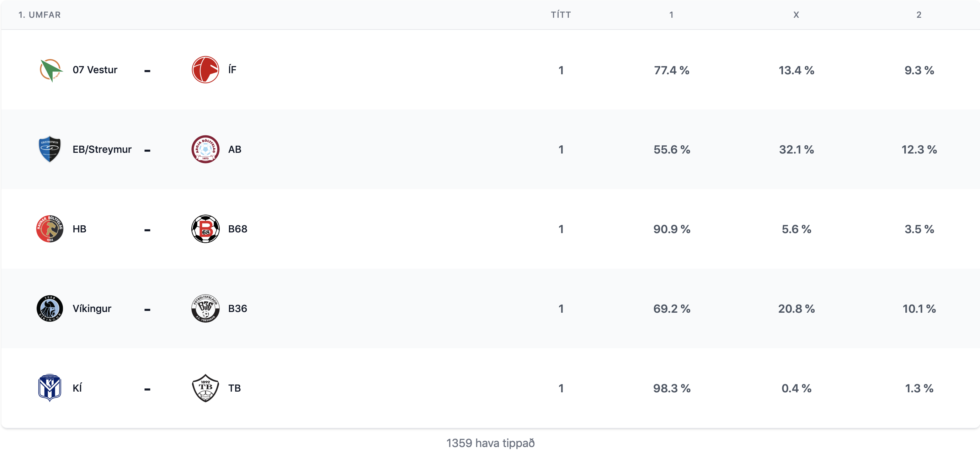Image resolution: width=980 pixels, height=457 pixels.
Task: Click the B68 club badge
Action: pos(206,229)
